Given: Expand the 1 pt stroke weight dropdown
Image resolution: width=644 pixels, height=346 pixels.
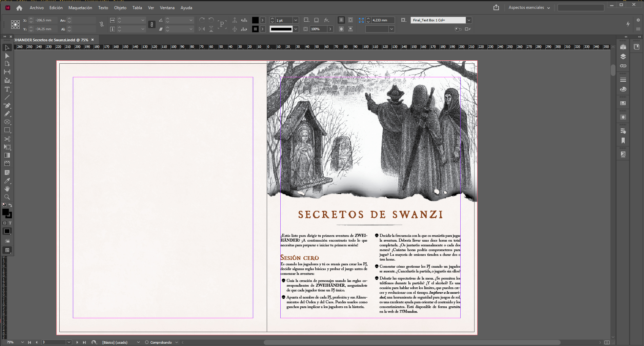Looking at the screenshot, I should (296, 20).
